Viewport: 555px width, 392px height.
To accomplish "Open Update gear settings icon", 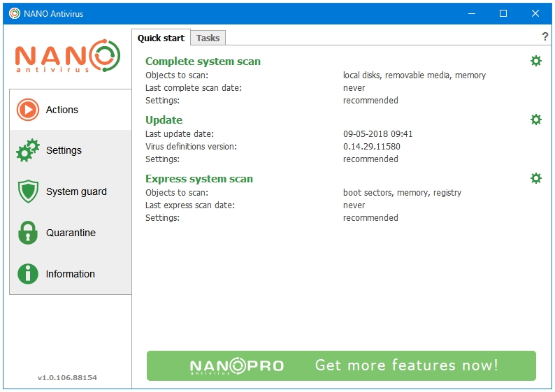I will point(536,119).
